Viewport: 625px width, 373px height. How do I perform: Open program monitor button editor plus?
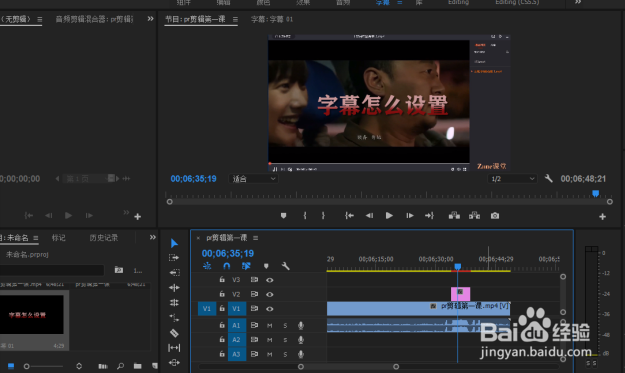pos(602,216)
